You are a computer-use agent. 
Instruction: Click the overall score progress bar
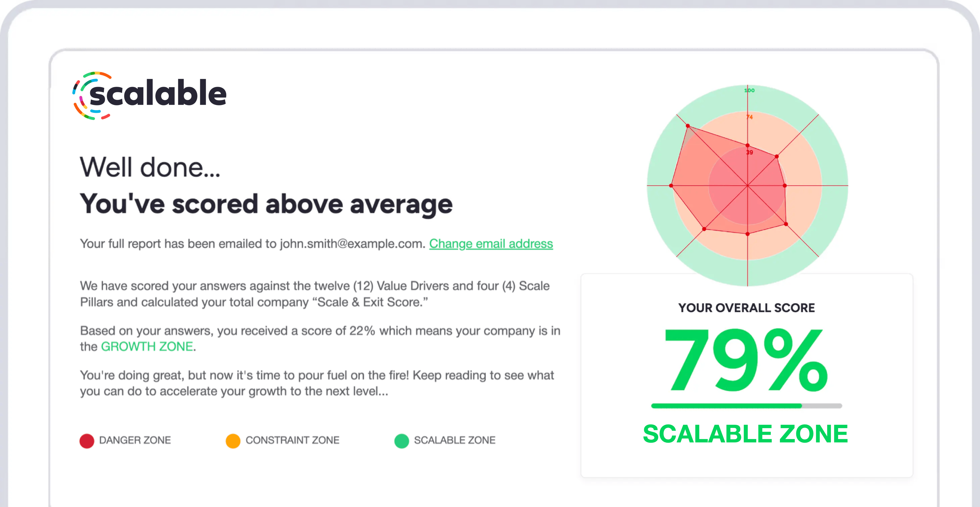(x=746, y=406)
